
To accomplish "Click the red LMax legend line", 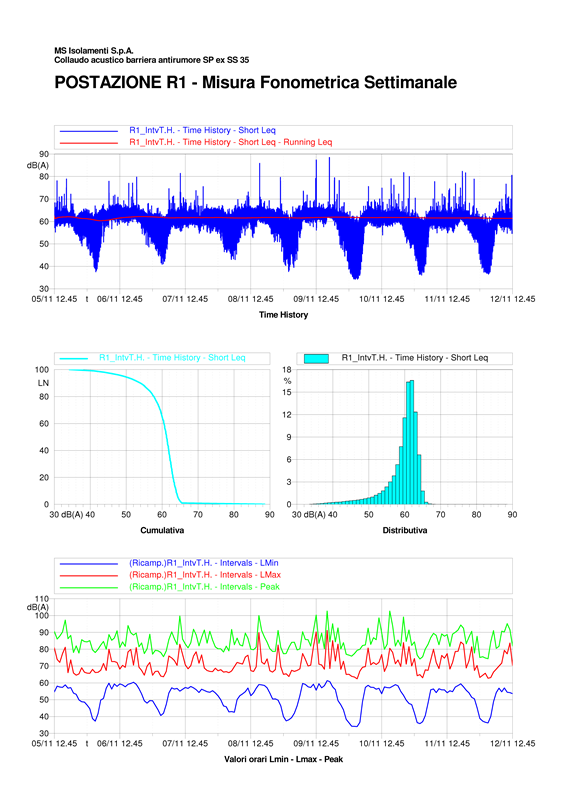I will tap(89, 576).
